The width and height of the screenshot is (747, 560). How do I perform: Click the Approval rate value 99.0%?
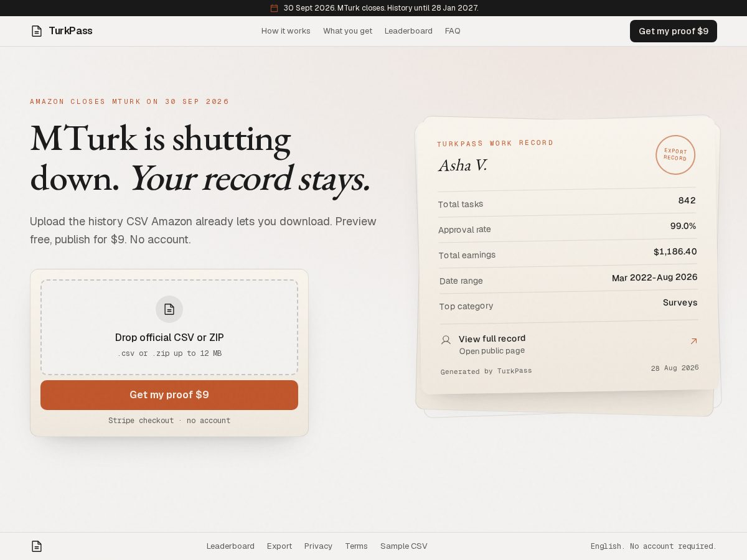click(683, 226)
